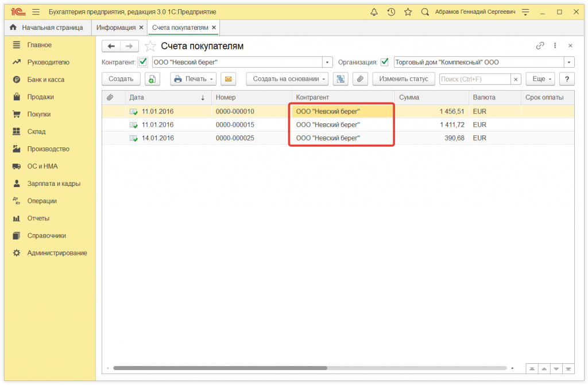Open the Продажи section in sidebar
This screenshot has width=588, height=385.
40,97
